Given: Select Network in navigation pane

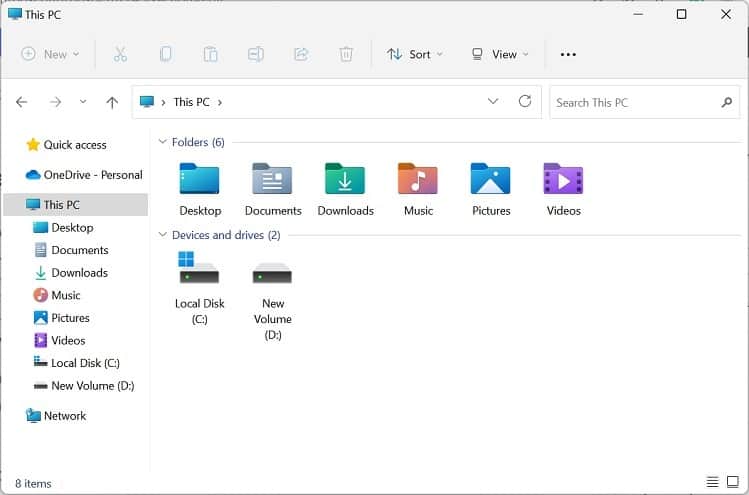Looking at the screenshot, I should [x=56, y=416].
